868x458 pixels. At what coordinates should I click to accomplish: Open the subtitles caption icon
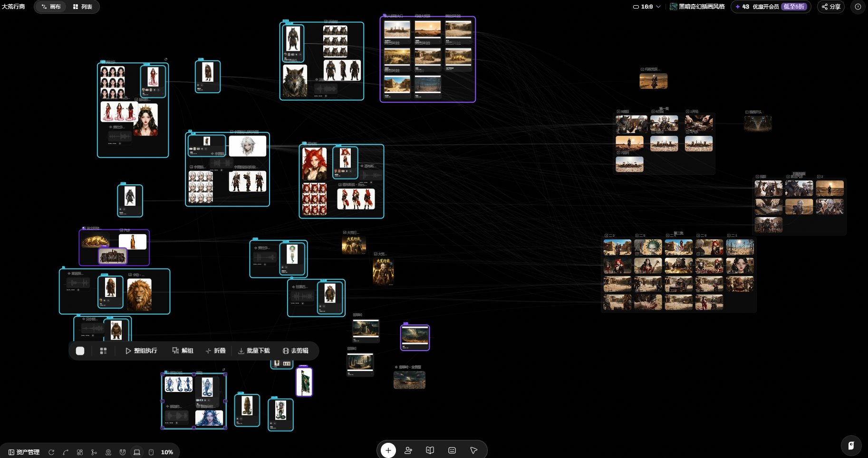click(452, 450)
